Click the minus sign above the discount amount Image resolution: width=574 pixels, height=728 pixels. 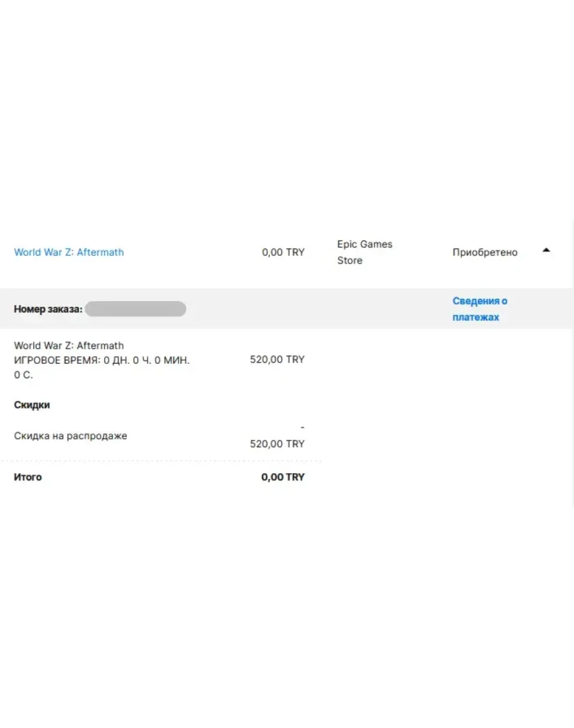302,427
